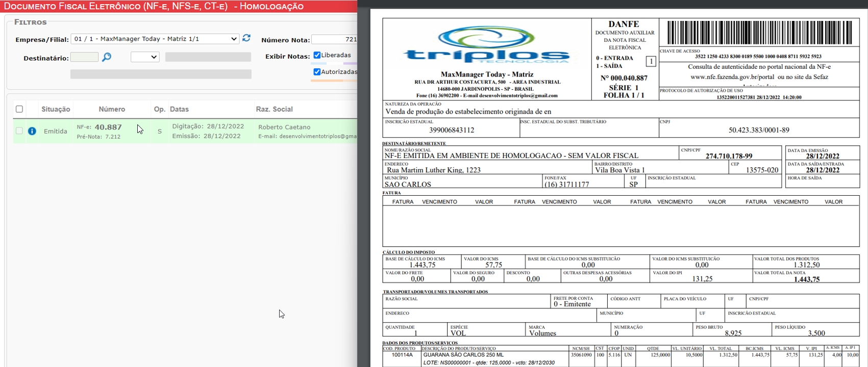The image size is (868, 367).
Task: Click the CNPJ 50.423.383/0001-89 value
Action: [759, 130]
